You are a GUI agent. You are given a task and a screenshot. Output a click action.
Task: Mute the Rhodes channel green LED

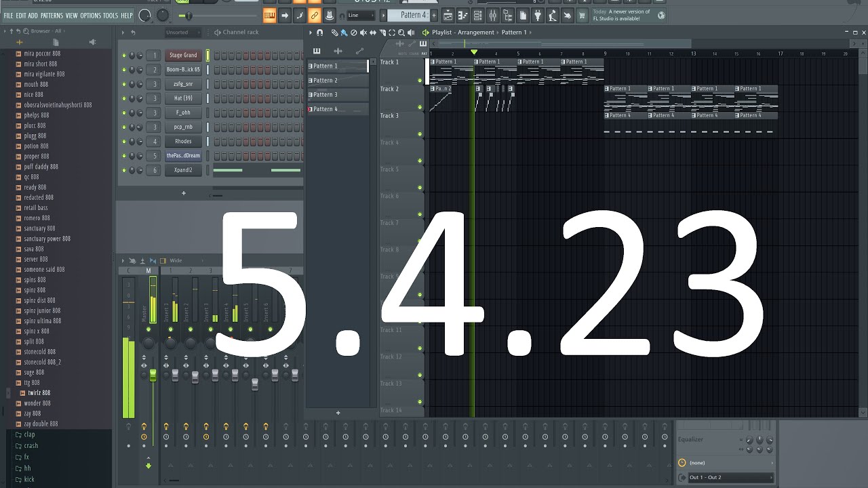pyautogui.click(x=123, y=142)
